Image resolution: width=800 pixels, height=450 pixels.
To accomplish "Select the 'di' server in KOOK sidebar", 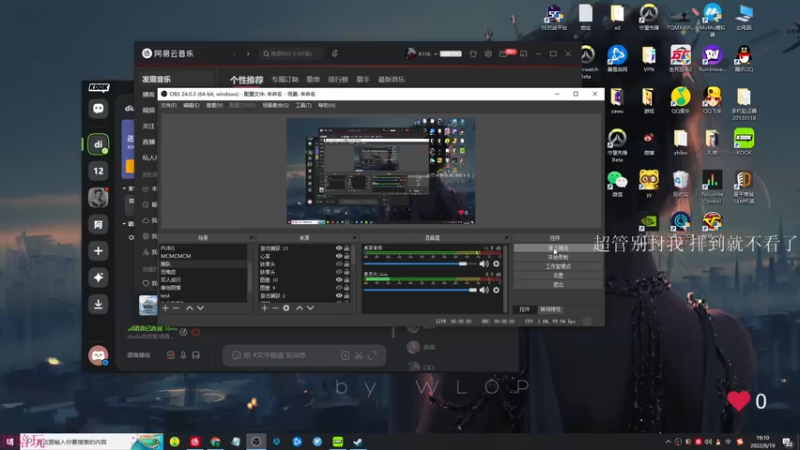I will tap(98, 144).
